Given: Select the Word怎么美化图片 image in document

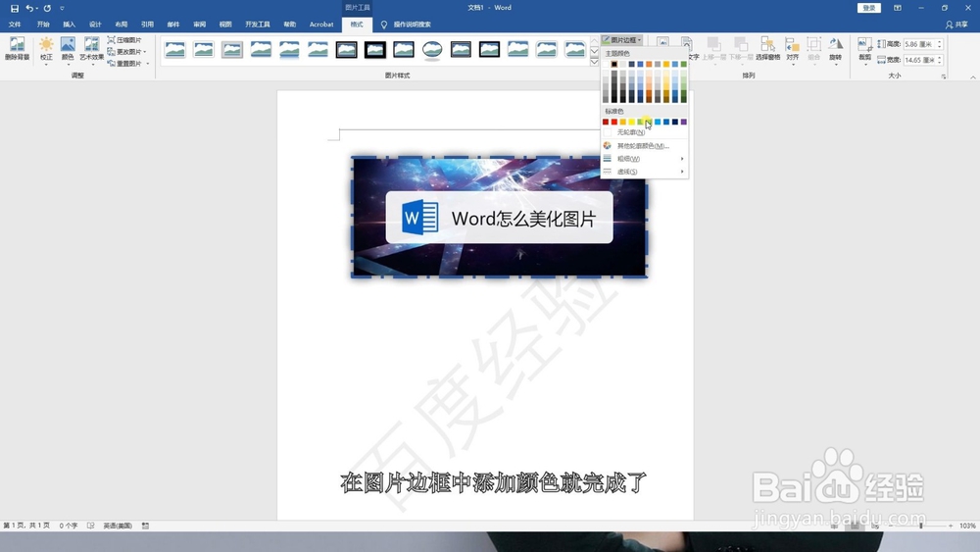Looking at the screenshot, I should pyautogui.click(x=500, y=217).
